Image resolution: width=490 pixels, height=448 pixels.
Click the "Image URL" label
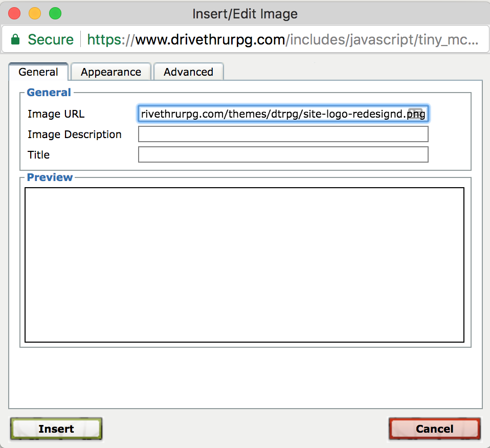pyautogui.click(x=56, y=114)
